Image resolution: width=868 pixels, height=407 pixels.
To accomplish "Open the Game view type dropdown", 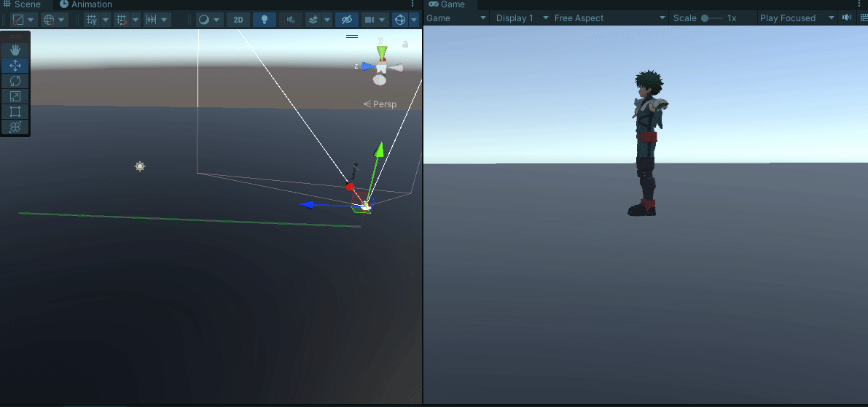I will [x=457, y=18].
